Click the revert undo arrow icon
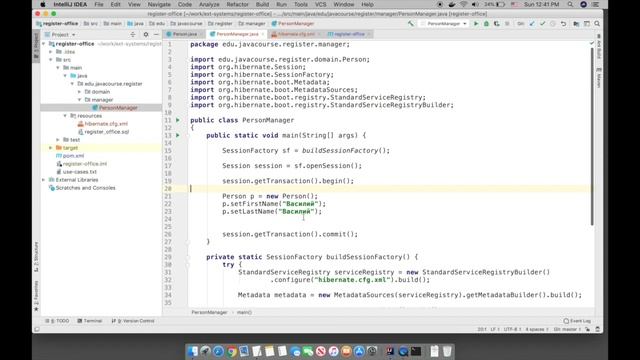 pos(564,24)
